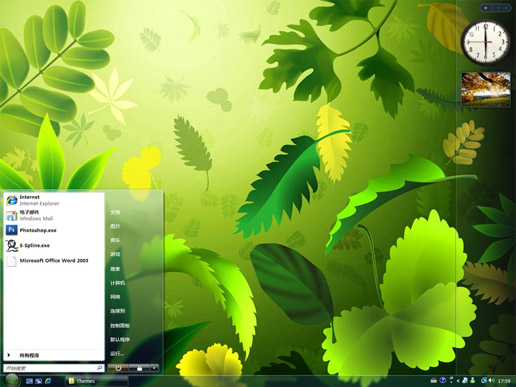The image size is (516, 387).
Task: Choose 运行... (Run) in the Start menu
Action: 117,354
